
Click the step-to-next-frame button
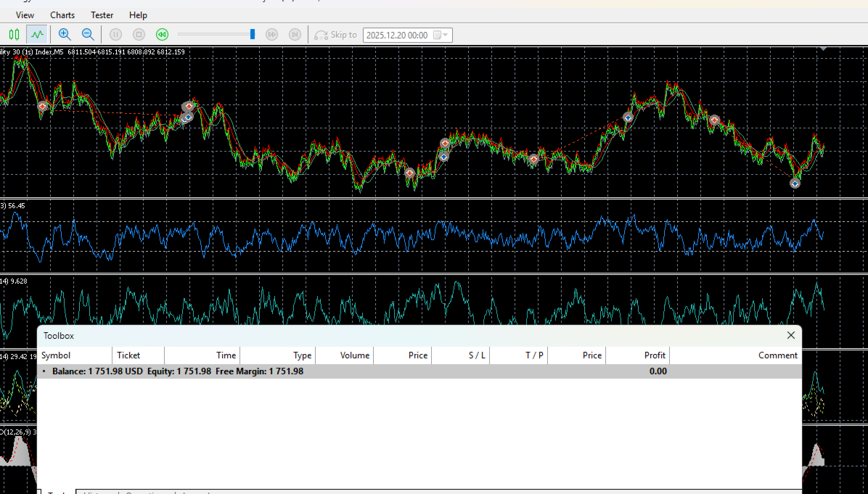click(295, 34)
